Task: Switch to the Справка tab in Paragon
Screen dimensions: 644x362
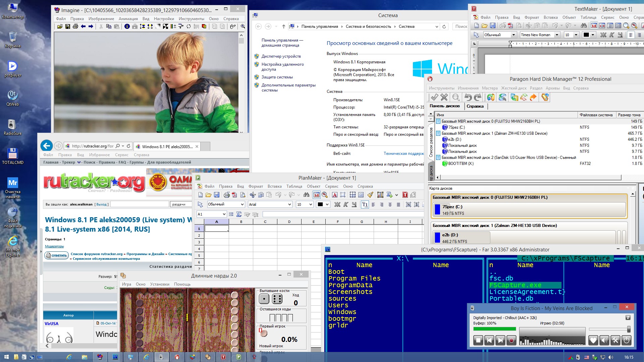Action: click(x=475, y=106)
